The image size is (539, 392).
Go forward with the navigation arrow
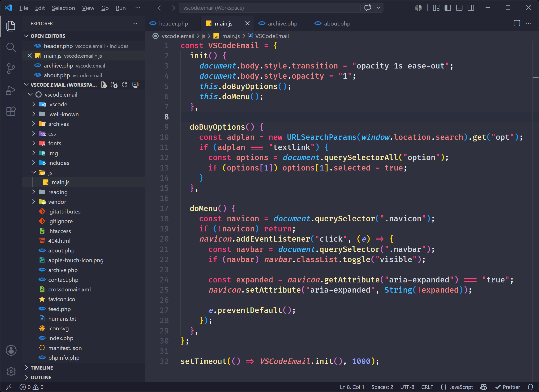coord(172,8)
